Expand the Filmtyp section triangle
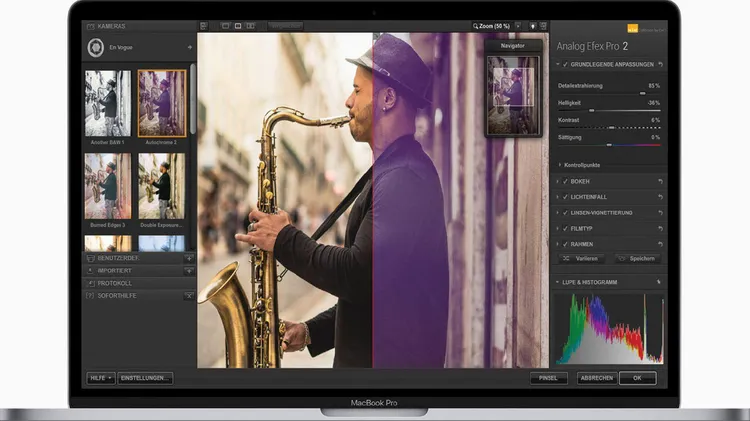Viewport: 750px width, 421px height. pyautogui.click(x=558, y=229)
